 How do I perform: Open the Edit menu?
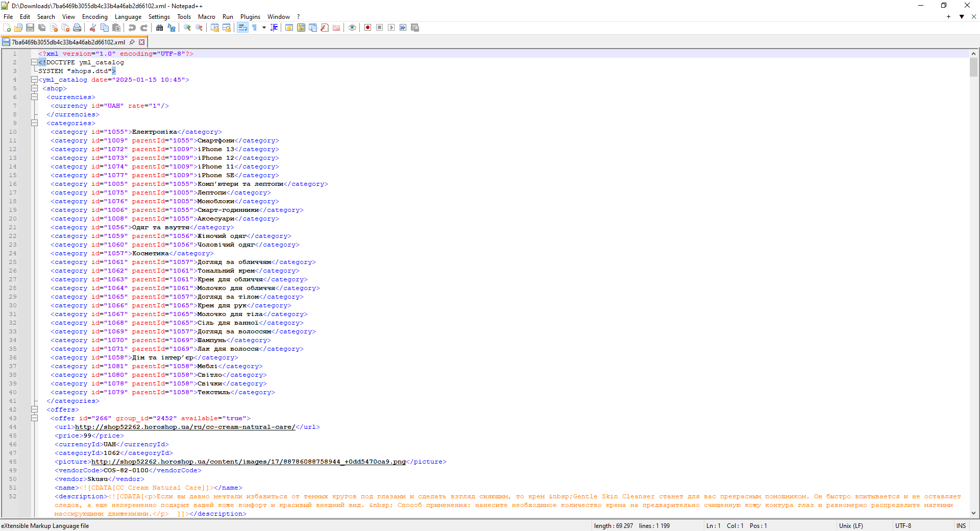pyautogui.click(x=25, y=17)
